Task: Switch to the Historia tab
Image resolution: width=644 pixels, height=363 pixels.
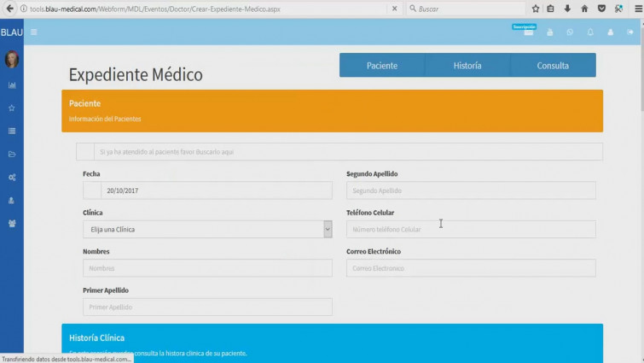Action: coord(467,66)
